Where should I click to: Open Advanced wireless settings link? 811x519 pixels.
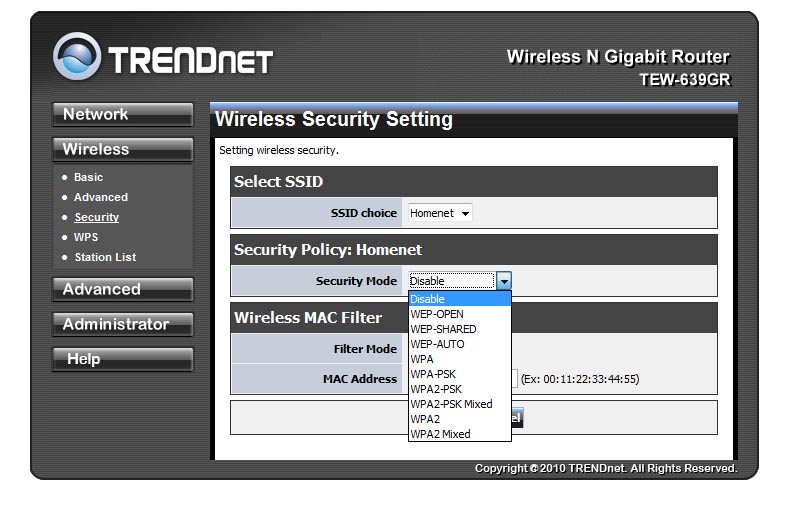pos(101,197)
